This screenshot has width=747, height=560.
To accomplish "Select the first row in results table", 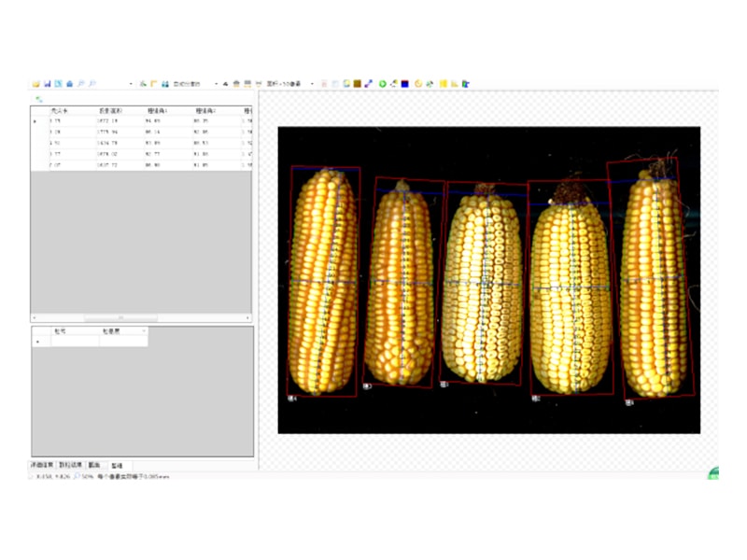I will click(140, 121).
